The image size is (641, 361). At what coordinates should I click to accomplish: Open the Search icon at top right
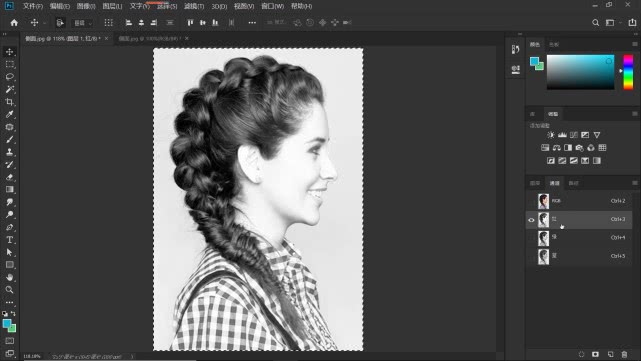(596, 23)
